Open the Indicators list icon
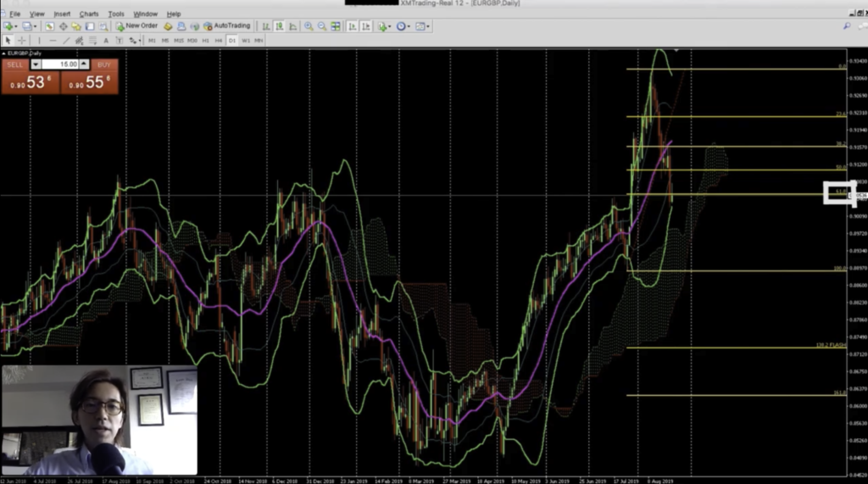 pos(382,26)
